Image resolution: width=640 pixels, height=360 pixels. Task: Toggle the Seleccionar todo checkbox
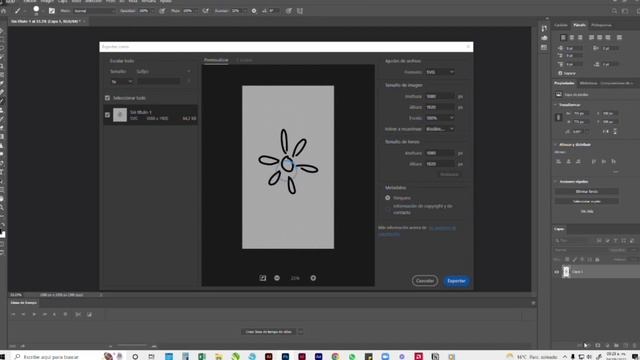107,98
